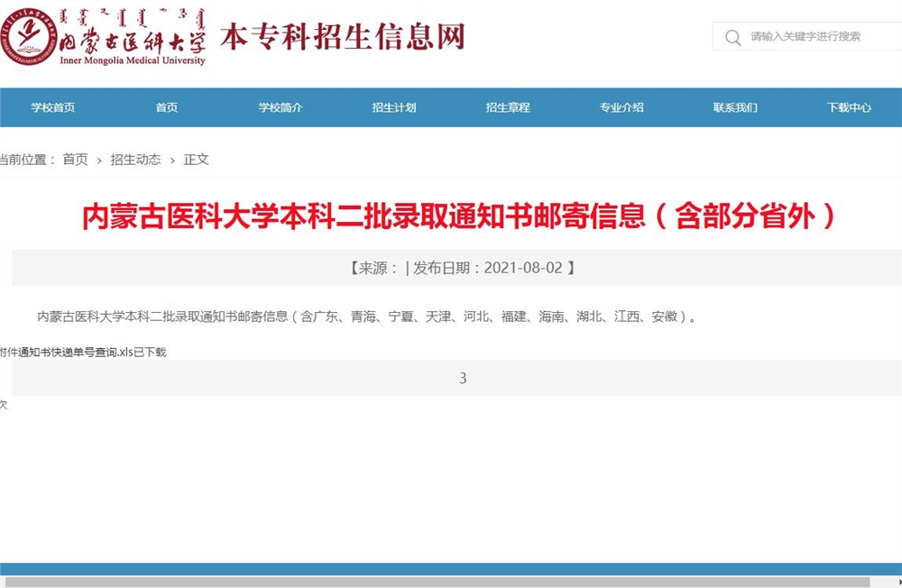Open the 首页 navigation menu item
Screen dimensions: 902x588
click(167, 107)
